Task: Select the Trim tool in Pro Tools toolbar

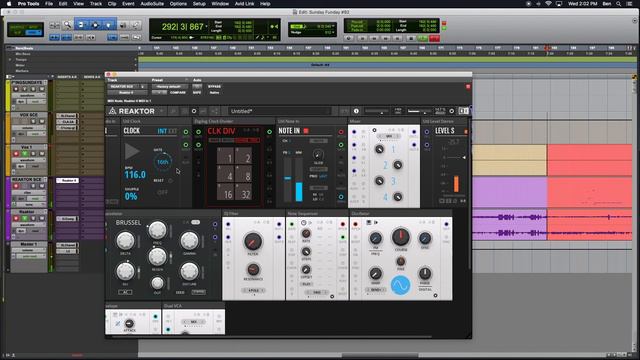Action: click(x=81, y=25)
